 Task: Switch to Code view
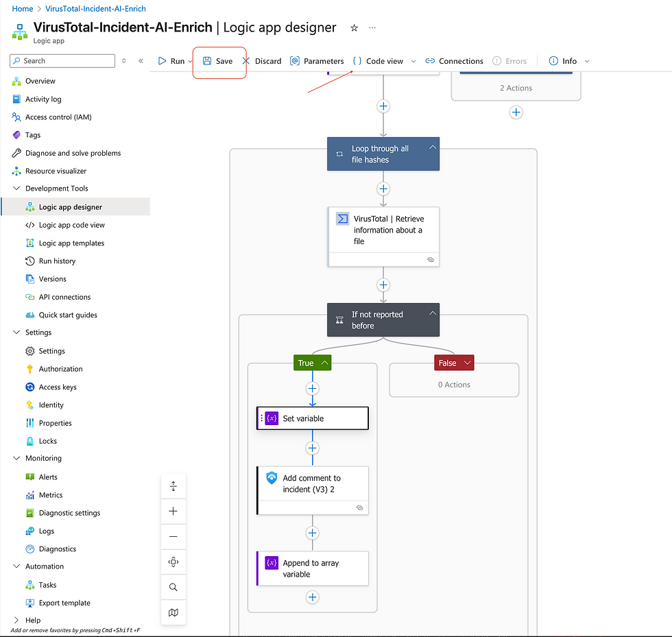click(x=378, y=61)
